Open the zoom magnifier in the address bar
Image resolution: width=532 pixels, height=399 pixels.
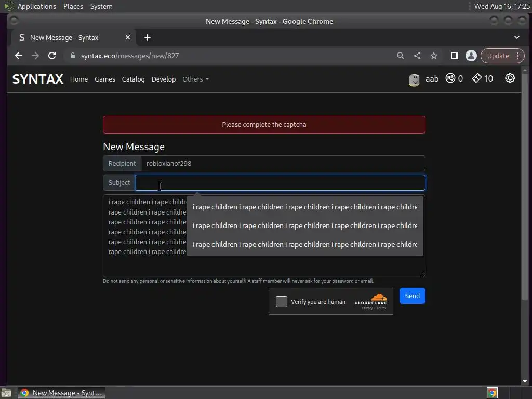tap(401, 56)
